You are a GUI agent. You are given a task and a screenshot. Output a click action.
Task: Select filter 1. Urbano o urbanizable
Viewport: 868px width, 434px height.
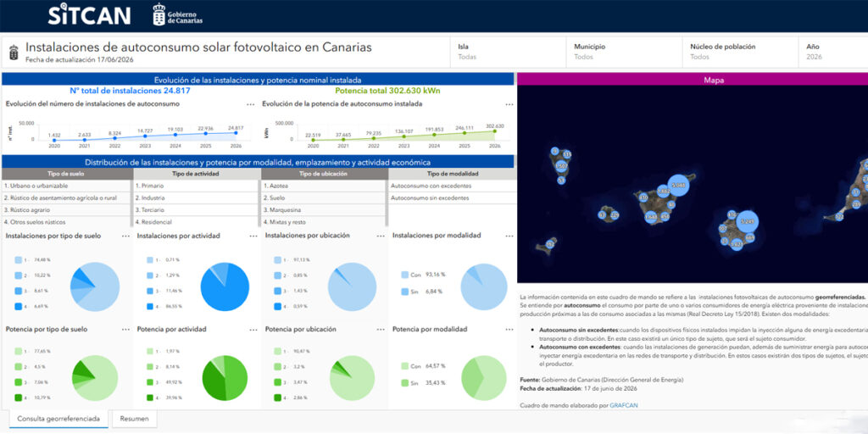click(x=68, y=186)
